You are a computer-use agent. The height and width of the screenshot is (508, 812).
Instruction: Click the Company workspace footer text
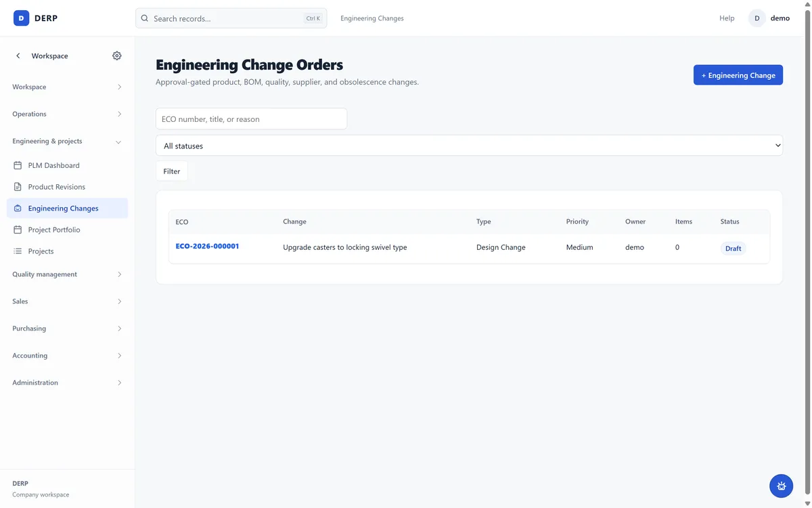click(x=41, y=494)
